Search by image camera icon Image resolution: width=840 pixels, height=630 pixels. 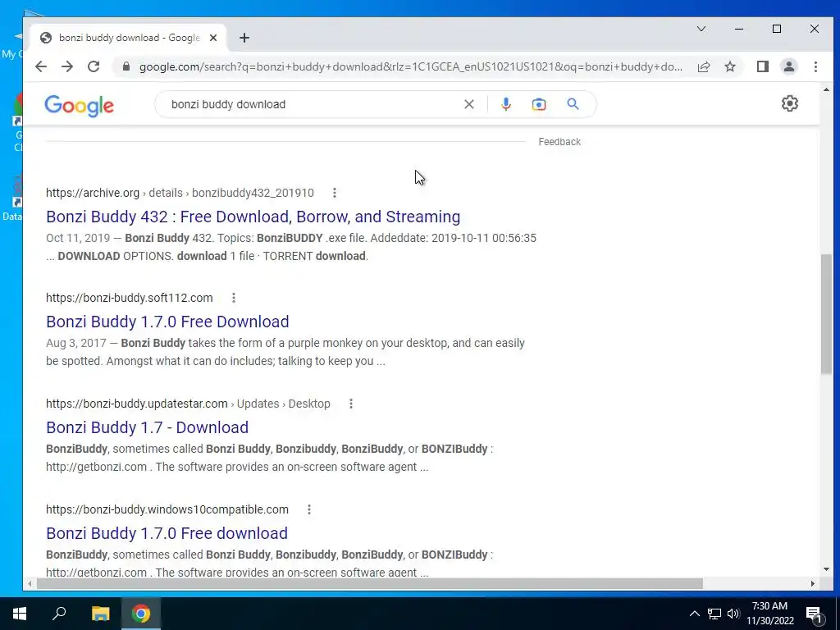click(539, 104)
